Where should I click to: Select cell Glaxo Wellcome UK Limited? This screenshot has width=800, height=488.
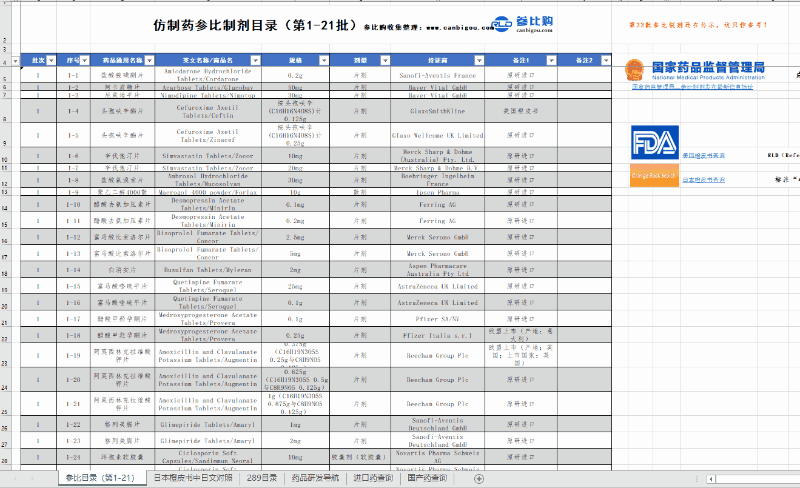pos(437,135)
